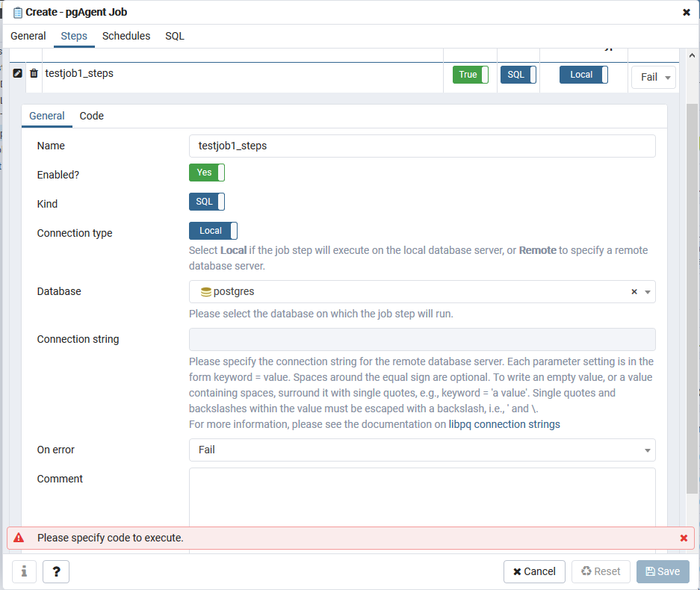Edit the testjob1_steps step with the pencil icon
The height and width of the screenshot is (590, 700).
16,72
